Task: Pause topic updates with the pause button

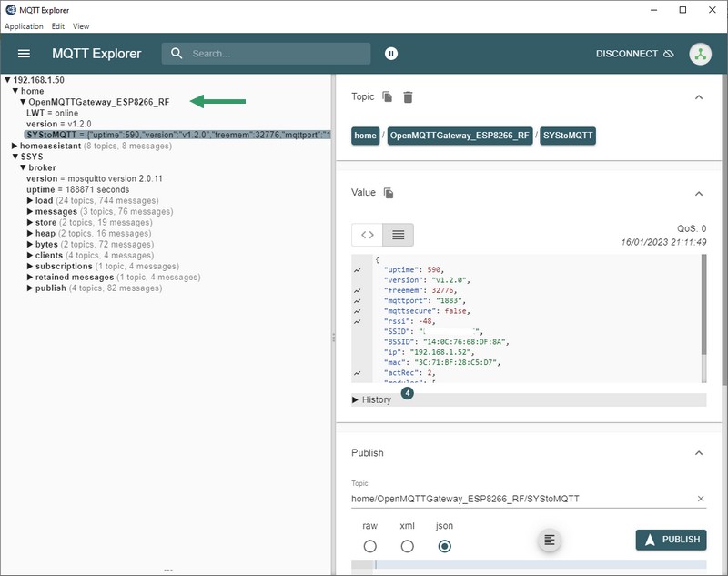Action: [x=391, y=54]
